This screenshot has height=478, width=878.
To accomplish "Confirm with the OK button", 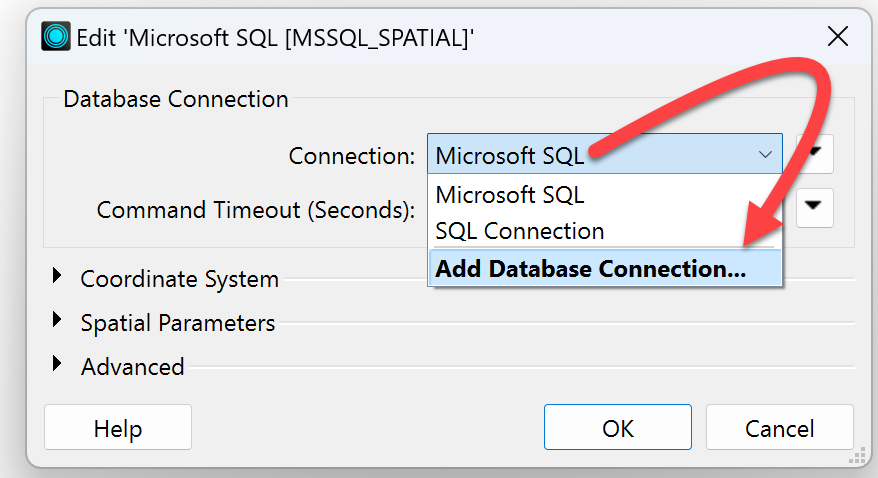I will click(618, 428).
